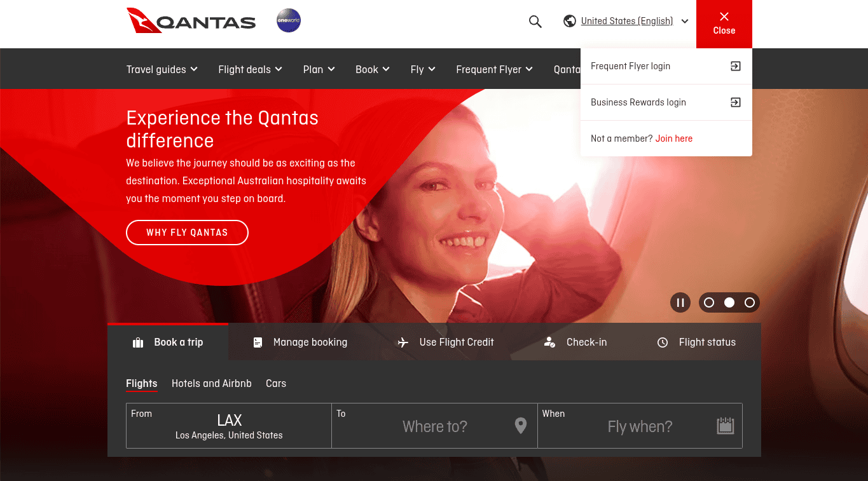The width and height of the screenshot is (868, 481).
Task: Open site search magnifier icon
Action: pos(535,22)
